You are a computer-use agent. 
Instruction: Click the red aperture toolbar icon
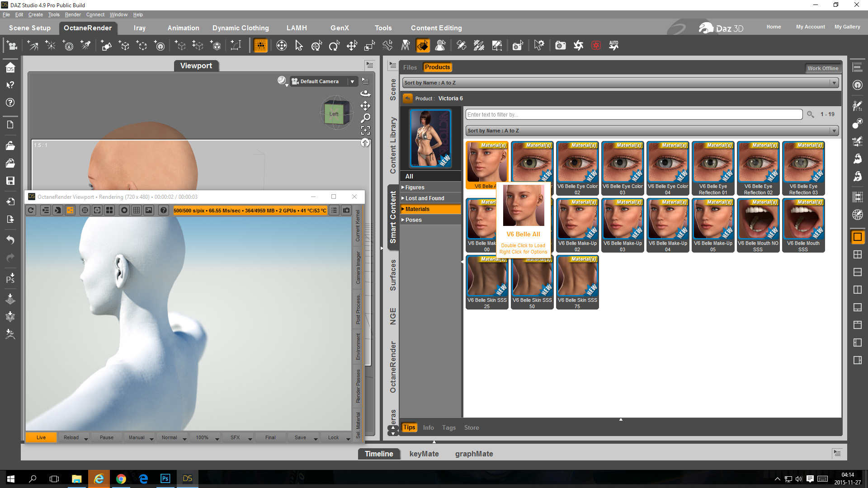pyautogui.click(x=596, y=46)
